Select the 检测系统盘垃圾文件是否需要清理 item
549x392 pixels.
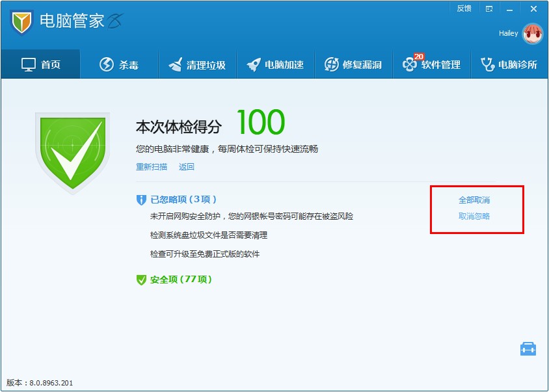click(208, 235)
